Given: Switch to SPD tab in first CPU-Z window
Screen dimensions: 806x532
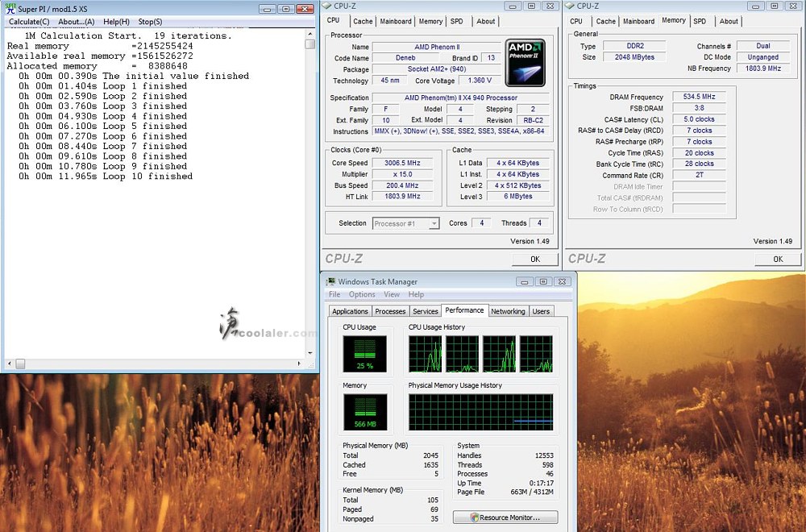Looking at the screenshot, I should (x=456, y=21).
